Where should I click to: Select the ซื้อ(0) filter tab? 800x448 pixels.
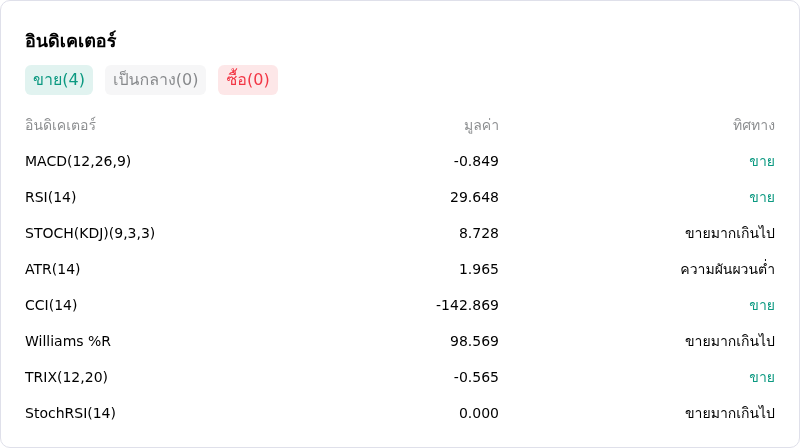tap(247, 80)
